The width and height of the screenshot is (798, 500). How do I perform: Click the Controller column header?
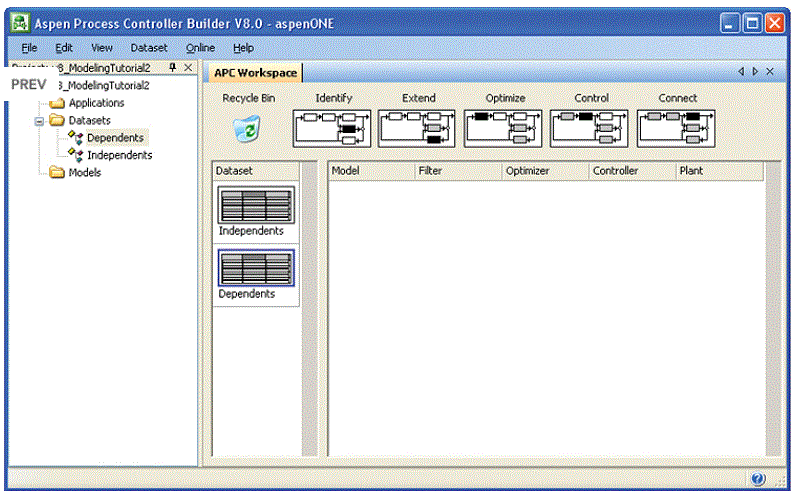(633, 171)
